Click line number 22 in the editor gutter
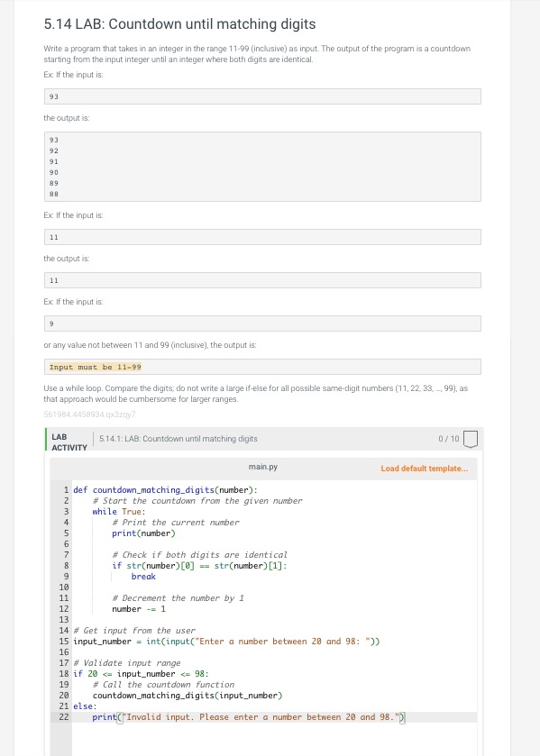 [63, 717]
